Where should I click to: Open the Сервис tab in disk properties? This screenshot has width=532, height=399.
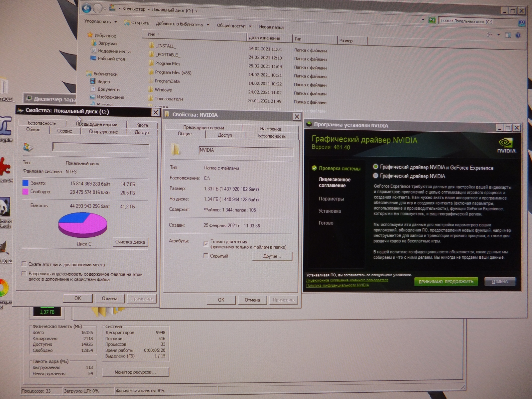pyautogui.click(x=65, y=131)
